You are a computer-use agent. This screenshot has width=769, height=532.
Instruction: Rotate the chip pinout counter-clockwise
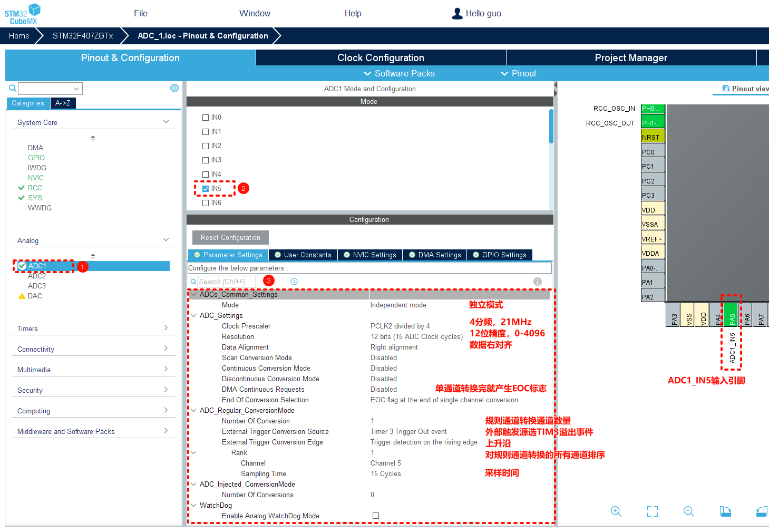(x=762, y=511)
